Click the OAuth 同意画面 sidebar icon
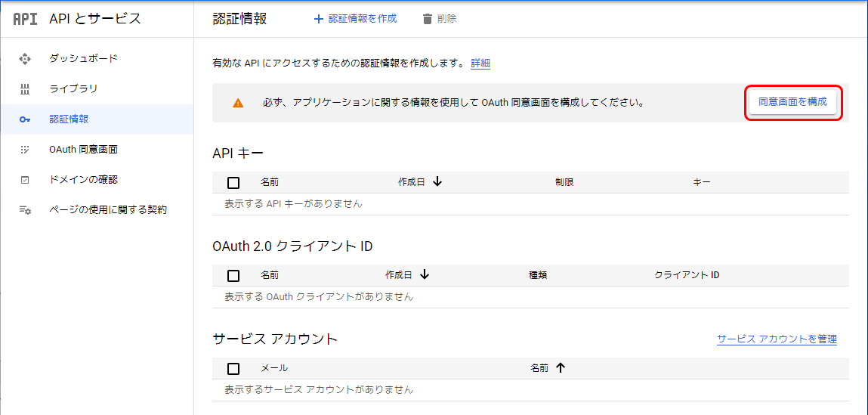 25,150
